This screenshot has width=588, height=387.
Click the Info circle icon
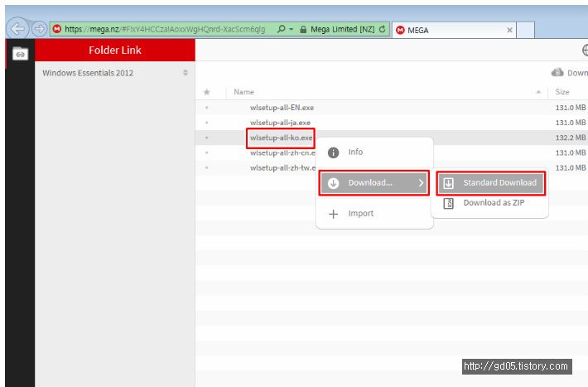coord(334,152)
